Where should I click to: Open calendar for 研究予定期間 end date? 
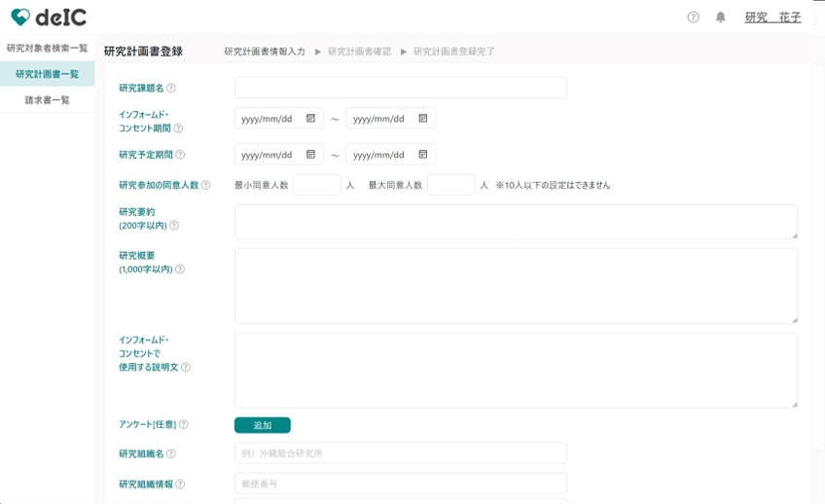[423, 154]
